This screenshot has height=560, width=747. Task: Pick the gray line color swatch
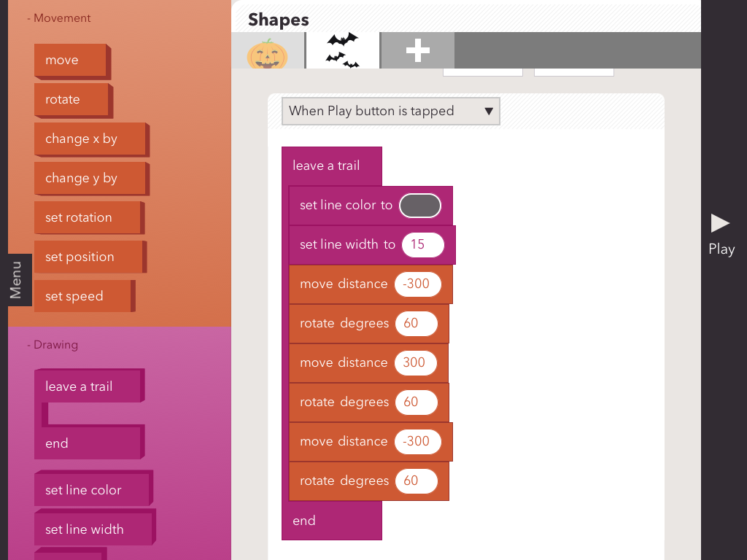tap(420, 206)
